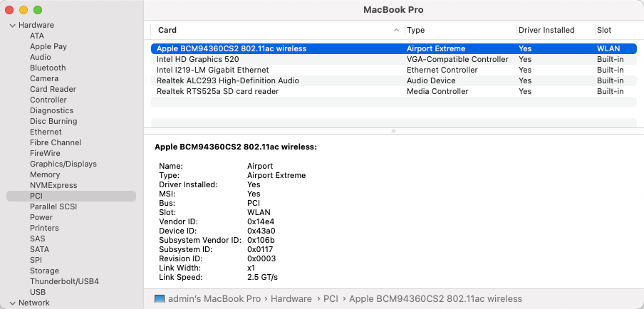Open the Audio hardware category
Viewport: 644px width, 309px height.
coord(40,57)
